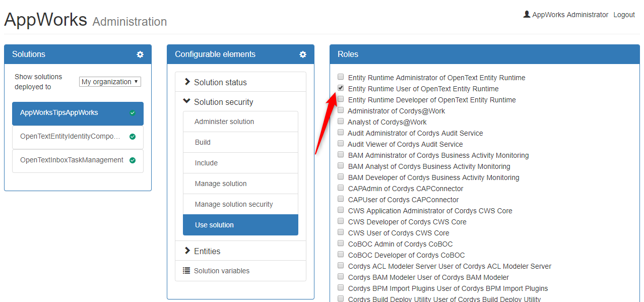Click the AppWorksTipsAppWorks green status checkmark
Viewport: 644px width, 302px height.
(133, 113)
